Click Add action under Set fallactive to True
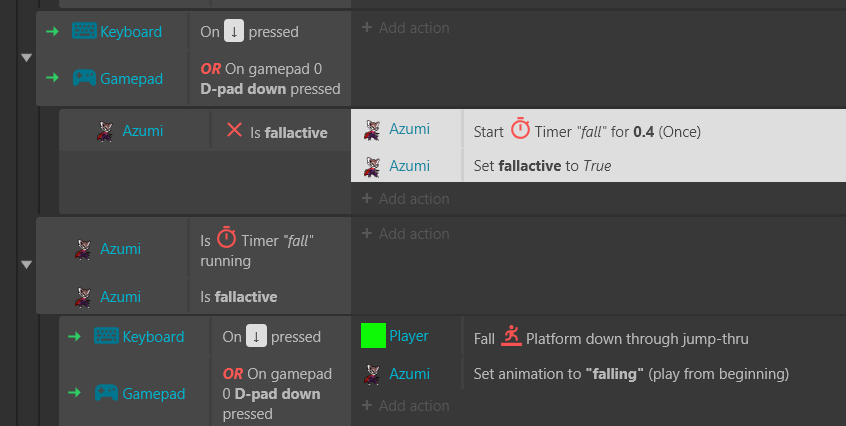Image resolution: width=846 pixels, height=426 pixels. [x=405, y=198]
